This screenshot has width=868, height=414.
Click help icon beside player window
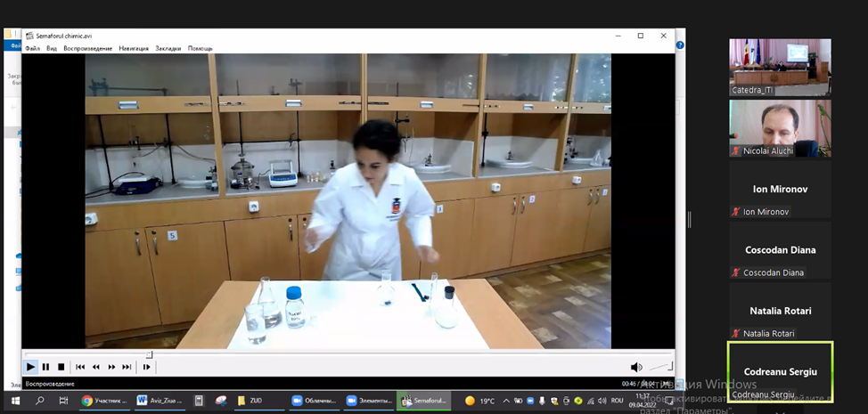[x=680, y=45]
